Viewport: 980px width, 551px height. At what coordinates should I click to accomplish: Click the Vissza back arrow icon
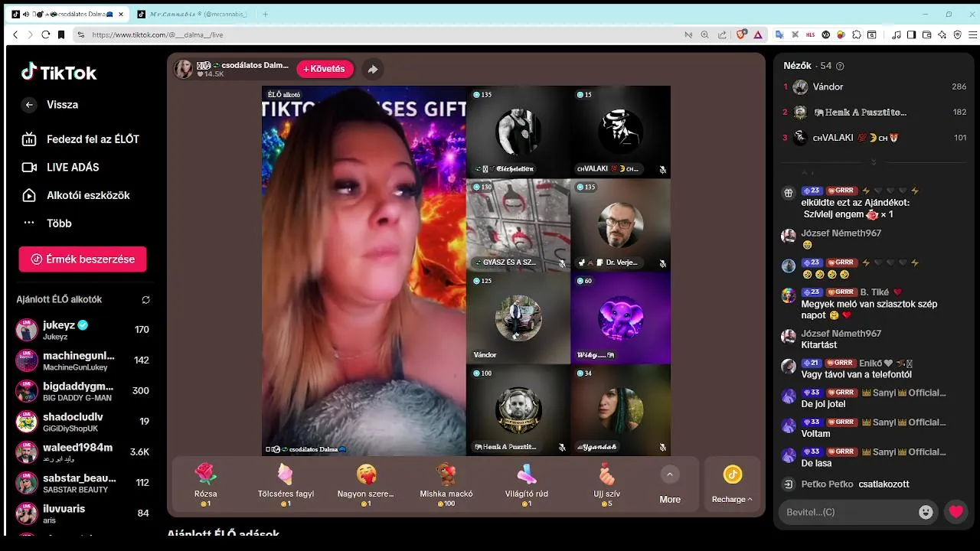point(29,105)
